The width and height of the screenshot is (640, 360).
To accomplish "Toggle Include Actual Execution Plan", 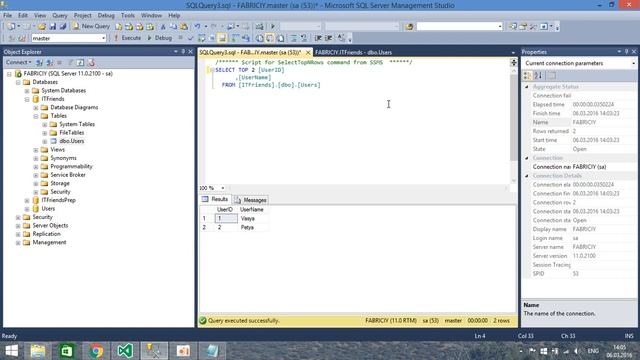I will point(235,38).
